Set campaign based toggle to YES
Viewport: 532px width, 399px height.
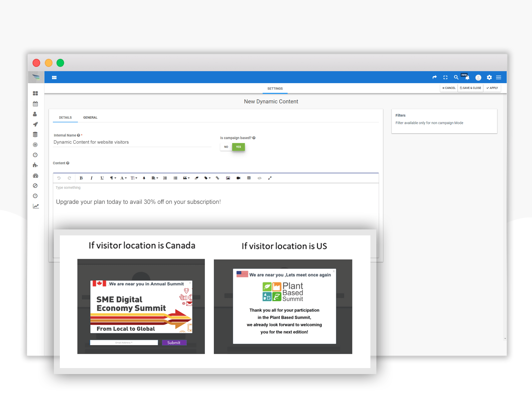click(238, 147)
